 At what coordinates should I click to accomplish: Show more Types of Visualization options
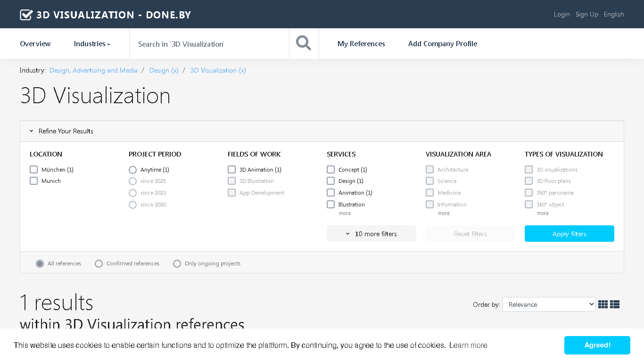click(543, 214)
